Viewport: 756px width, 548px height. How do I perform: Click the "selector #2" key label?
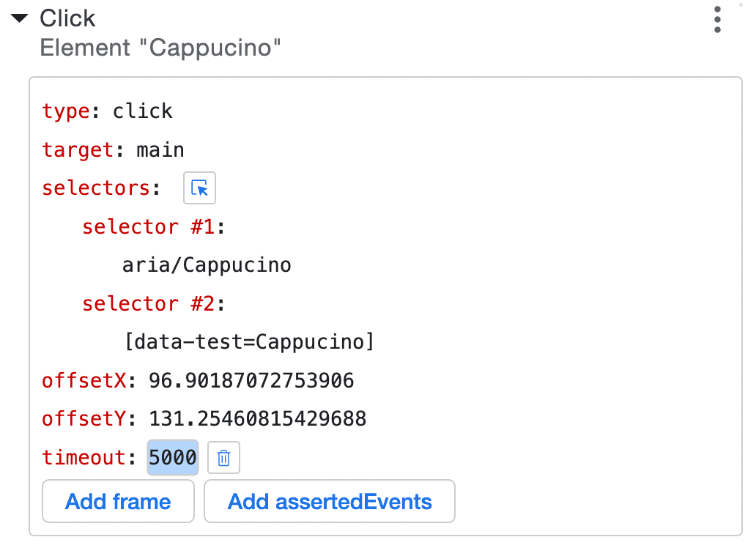(149, 303)
